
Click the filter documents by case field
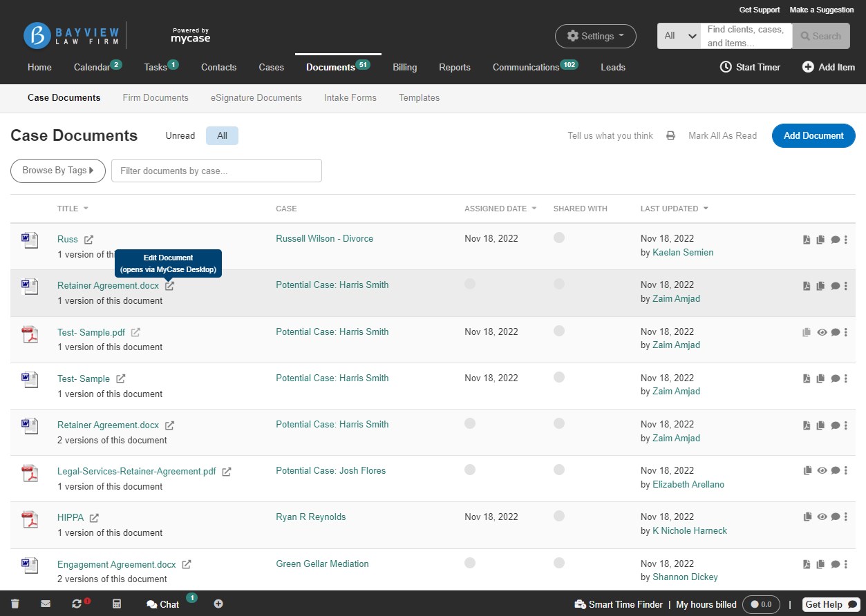(x=216, y=171)
